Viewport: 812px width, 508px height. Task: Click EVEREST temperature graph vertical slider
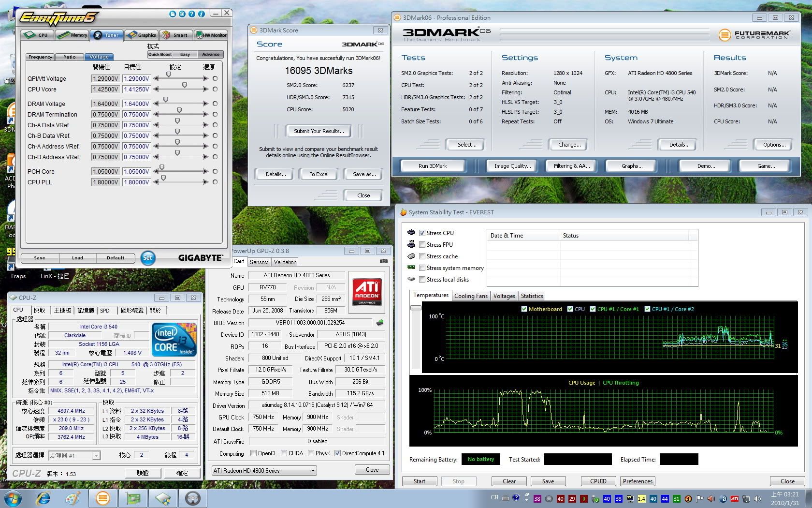pos(415,308)
